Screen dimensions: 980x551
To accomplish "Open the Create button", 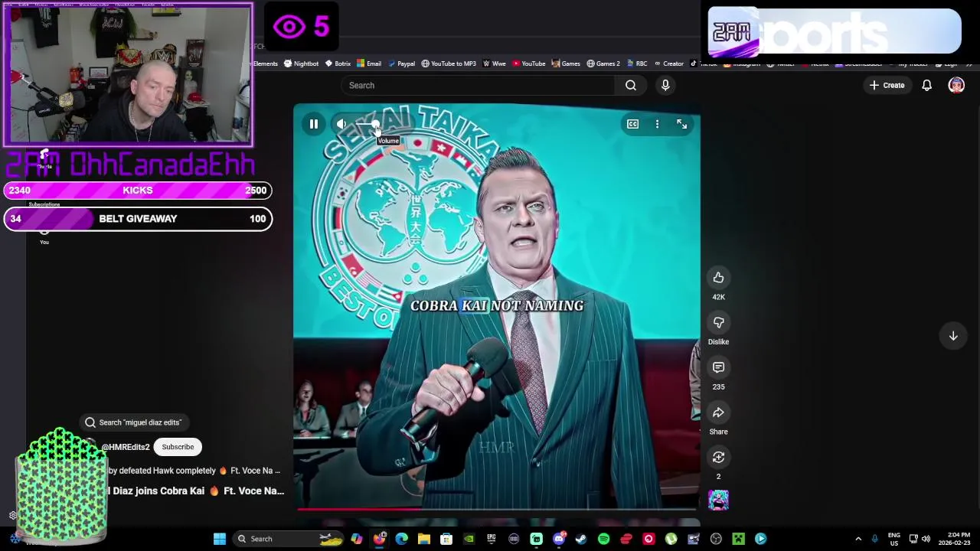I will [x=887, y=86].
